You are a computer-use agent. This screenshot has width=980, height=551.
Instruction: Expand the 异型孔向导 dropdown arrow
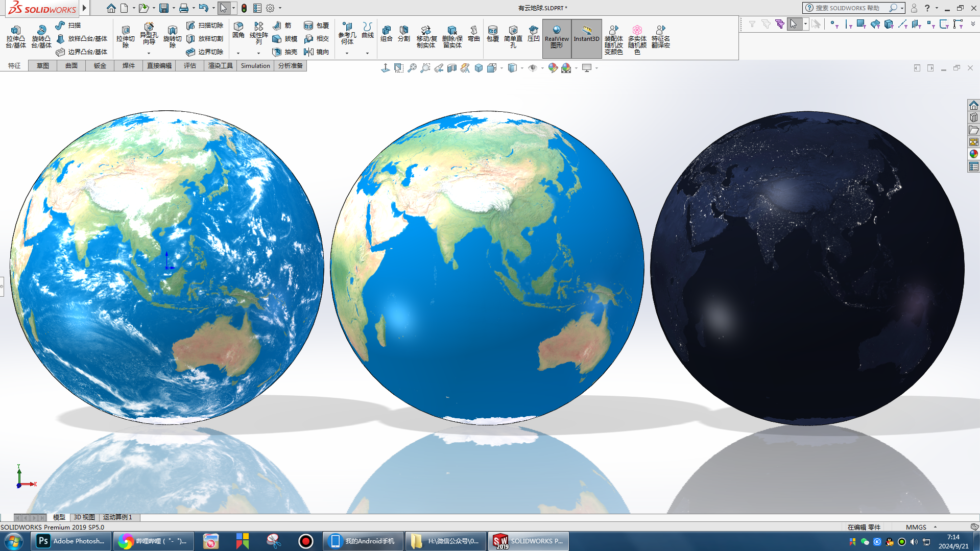[x=149, y=53]
